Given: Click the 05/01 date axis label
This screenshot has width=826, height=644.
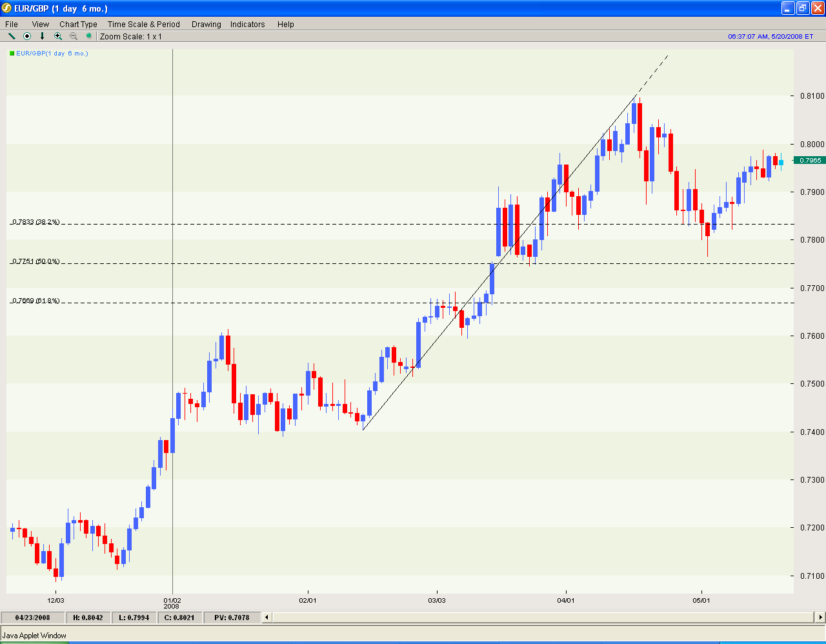Looking at the screenshot, I should click(x=701, y=601).
